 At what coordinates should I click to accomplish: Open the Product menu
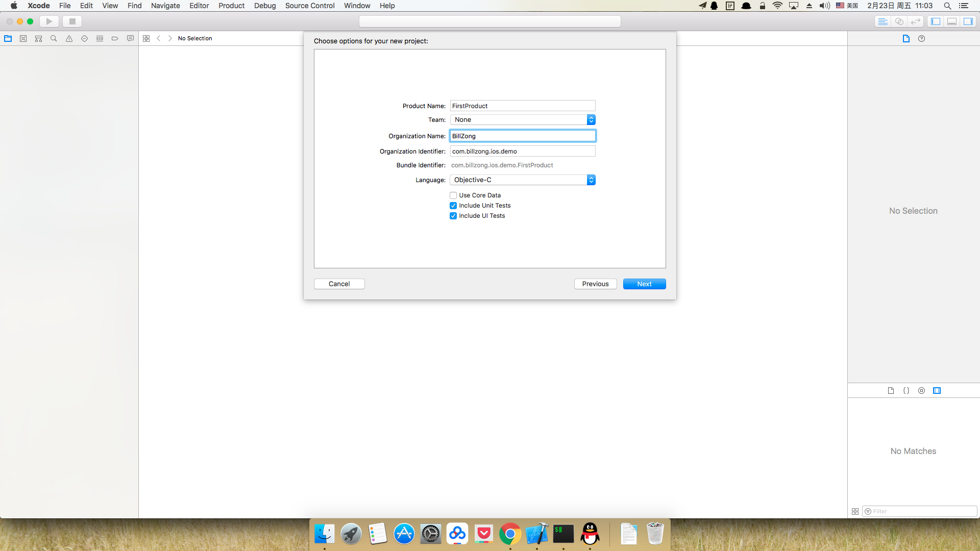[231, 6]
